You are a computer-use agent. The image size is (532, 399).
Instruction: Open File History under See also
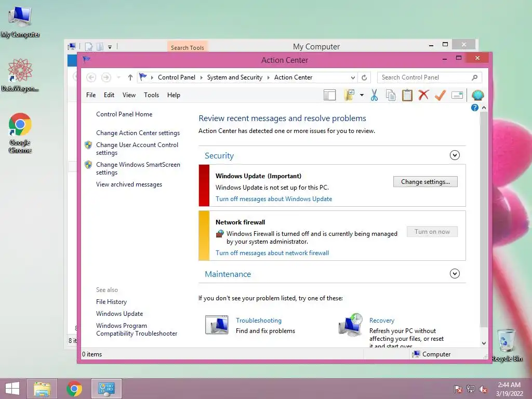pos(111,302)
